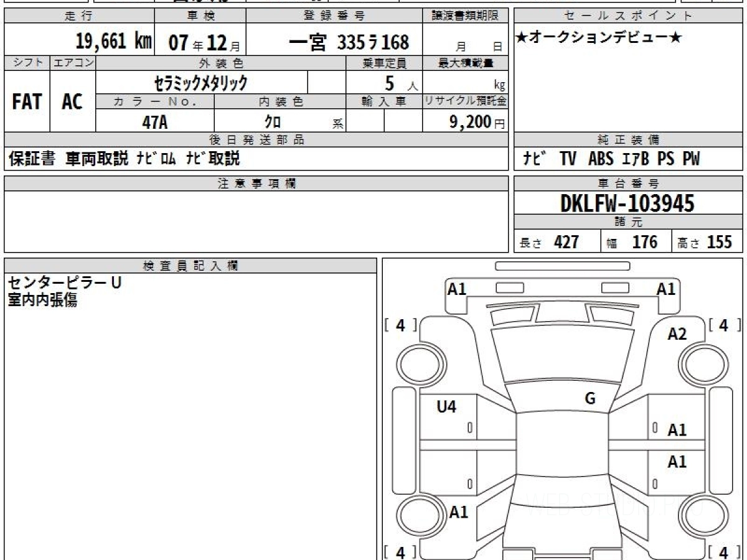Click 保証書 in later-shipped parts
747x560 pixels.
point(32,159)
